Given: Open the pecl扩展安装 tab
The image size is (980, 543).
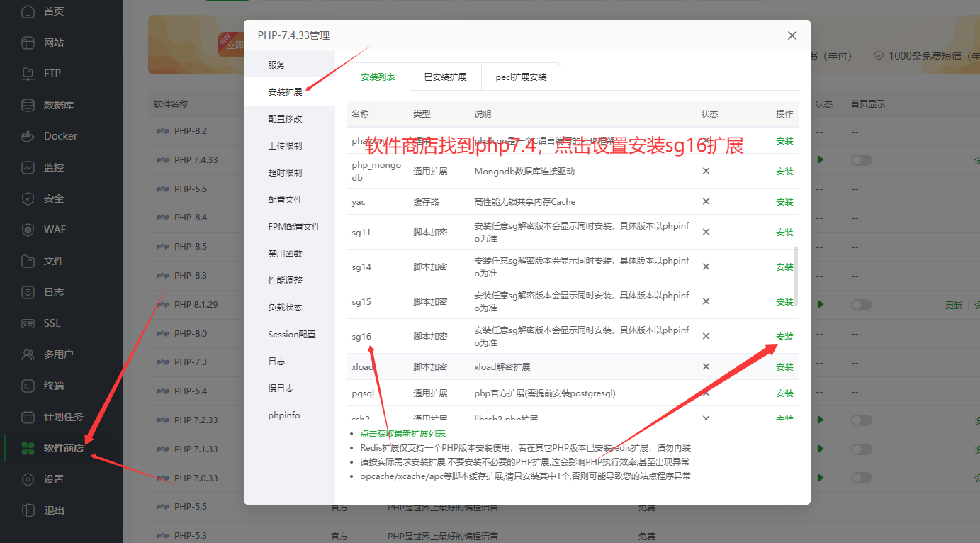Looking at the screenshot, I should click(521, 76).
